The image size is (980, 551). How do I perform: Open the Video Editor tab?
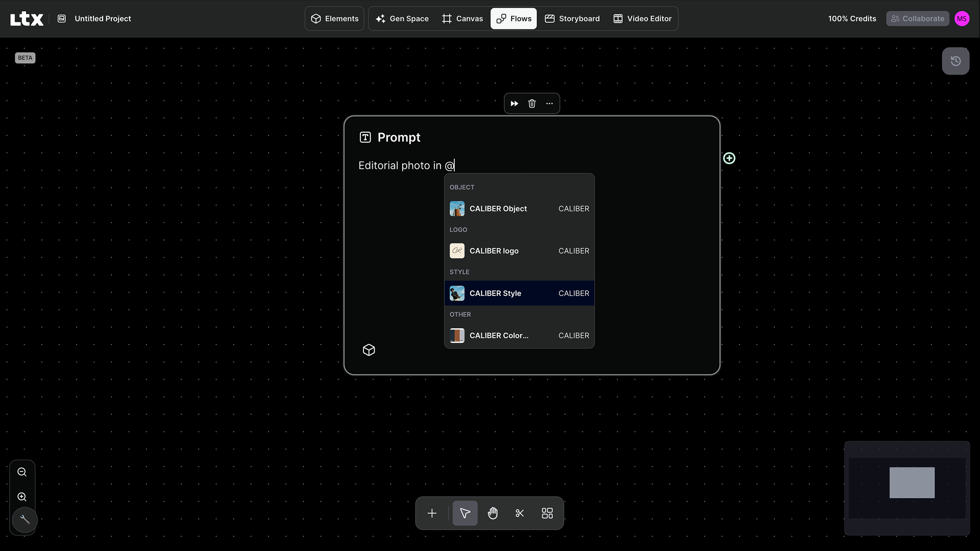pyautogui.click(x=642, y=18)
